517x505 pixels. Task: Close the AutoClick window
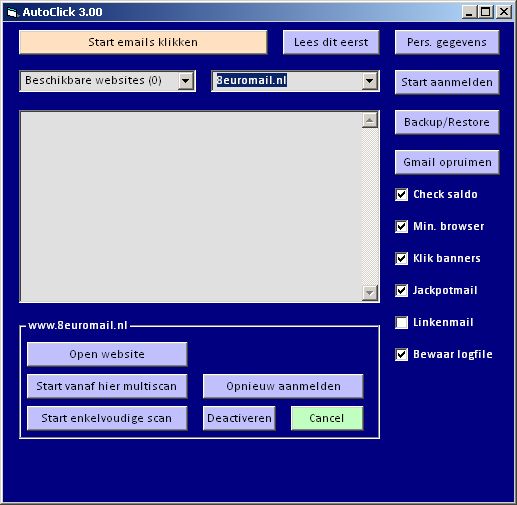(504, 12)
